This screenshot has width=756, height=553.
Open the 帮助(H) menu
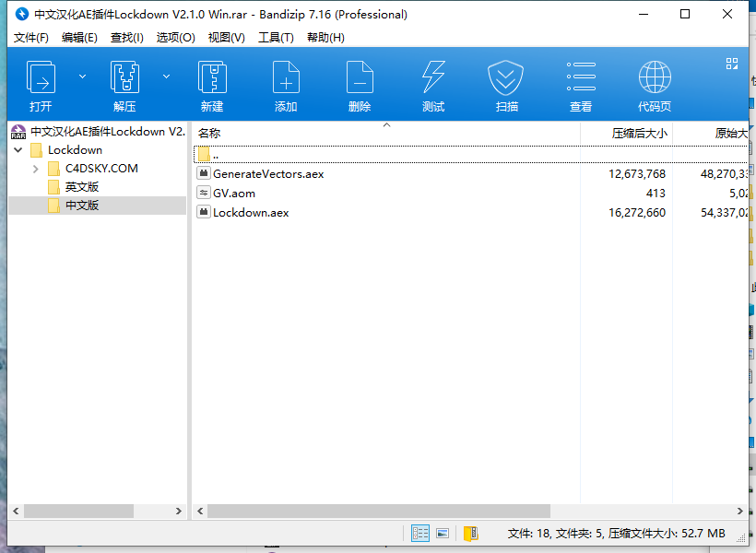tap(325, 38)
